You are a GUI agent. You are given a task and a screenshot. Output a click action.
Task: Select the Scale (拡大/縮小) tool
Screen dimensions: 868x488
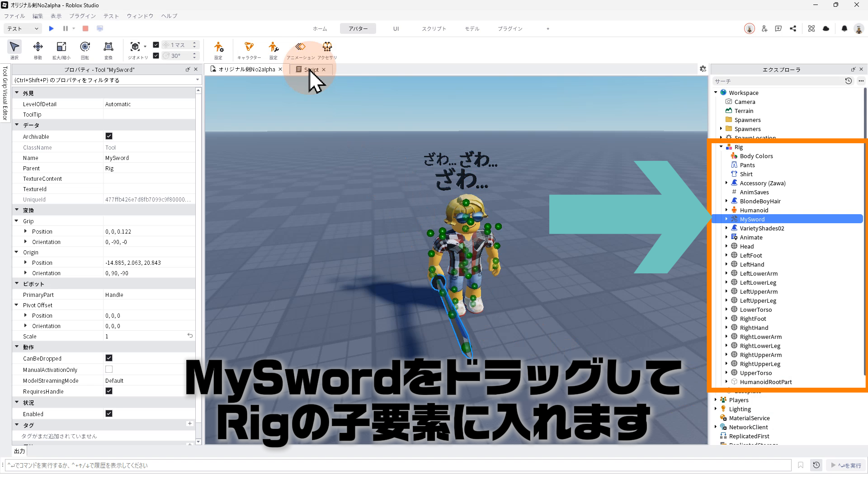61,50
